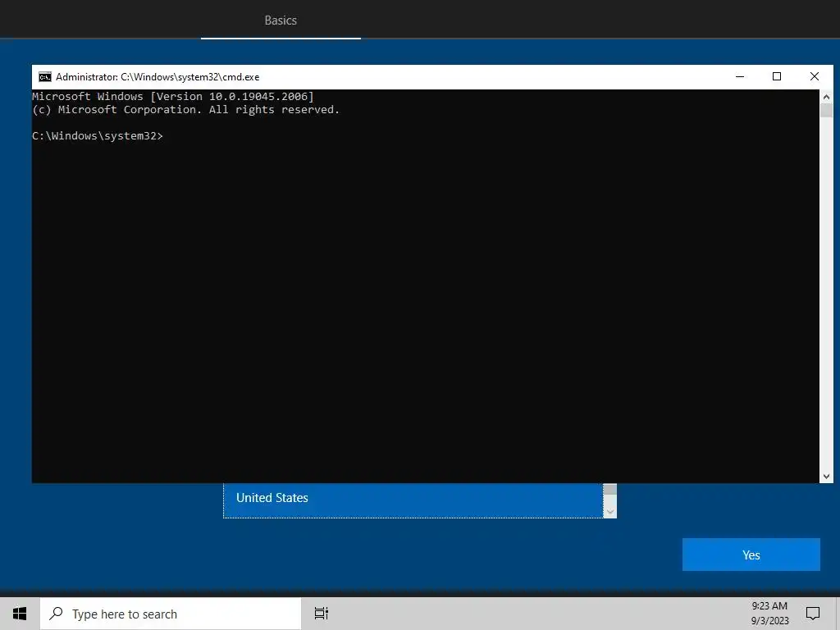The image size is (840, 630).
Task: Open the Windows Start menu
Action: tap(20, 614)
